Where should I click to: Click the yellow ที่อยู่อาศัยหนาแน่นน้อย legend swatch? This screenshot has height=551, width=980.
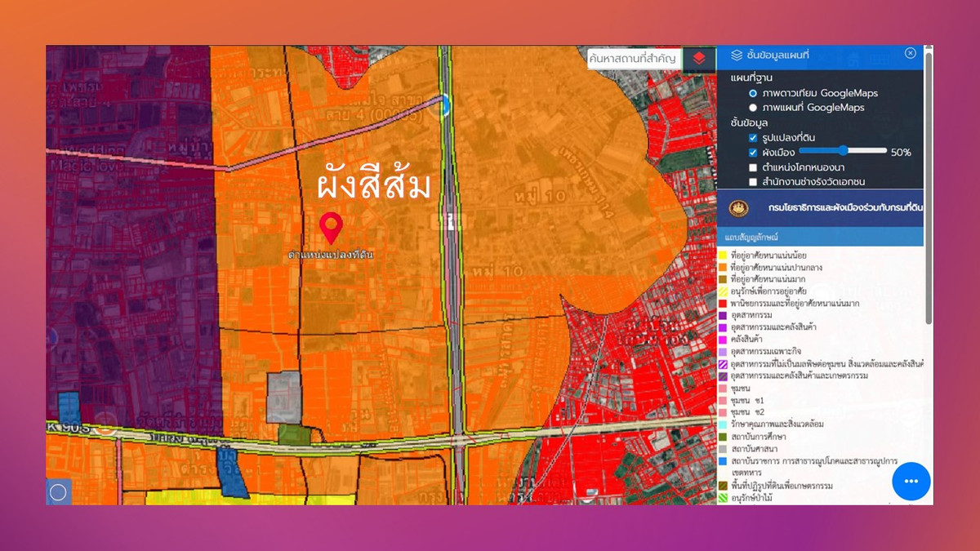pos(724,256)
